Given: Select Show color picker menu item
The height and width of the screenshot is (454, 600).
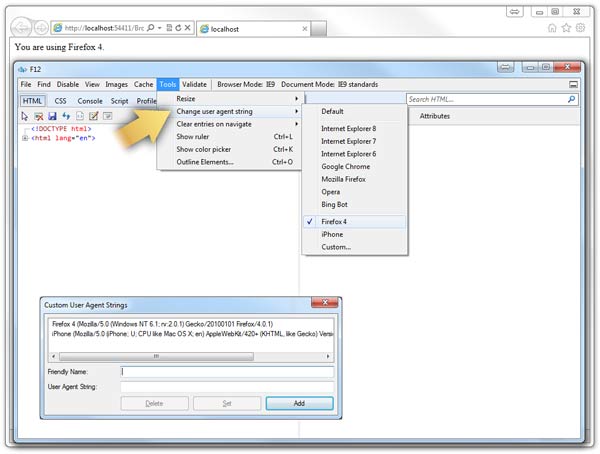Looking at the screenshot, I should tap(230, 149).
